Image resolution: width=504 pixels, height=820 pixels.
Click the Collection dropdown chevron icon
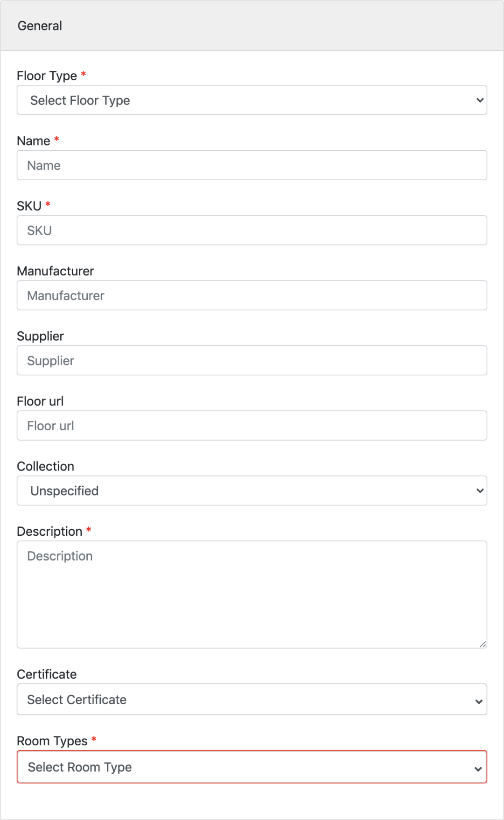(480, 491)
